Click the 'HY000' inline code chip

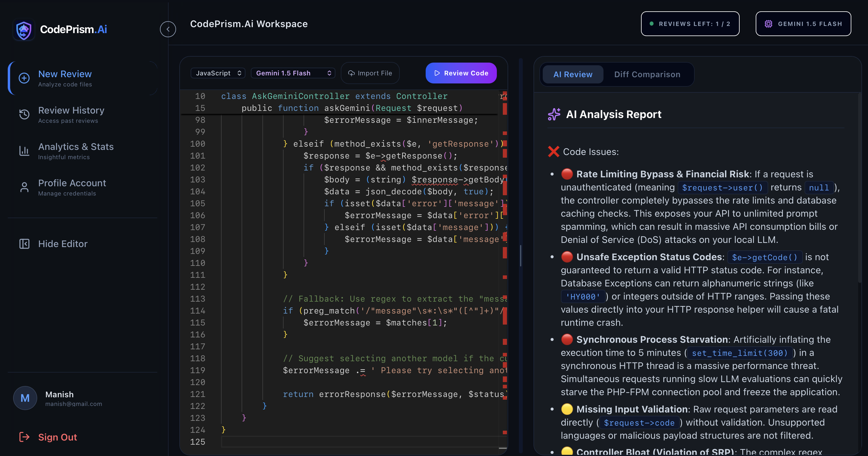pos(583,297)
